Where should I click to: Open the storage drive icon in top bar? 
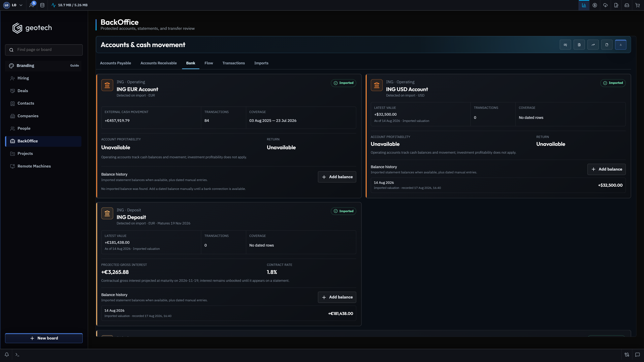(627, 5)
